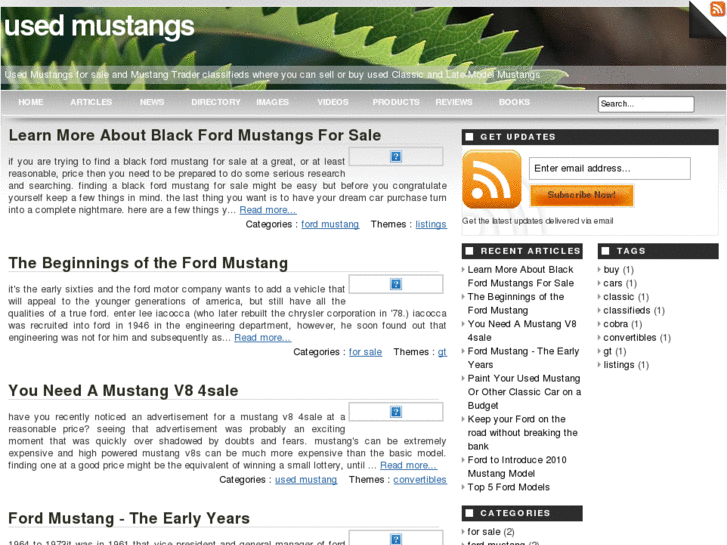Select the convertibles (1) tag in Tags
This screenshot has height=545, width=727.
[x=637, y=338]
